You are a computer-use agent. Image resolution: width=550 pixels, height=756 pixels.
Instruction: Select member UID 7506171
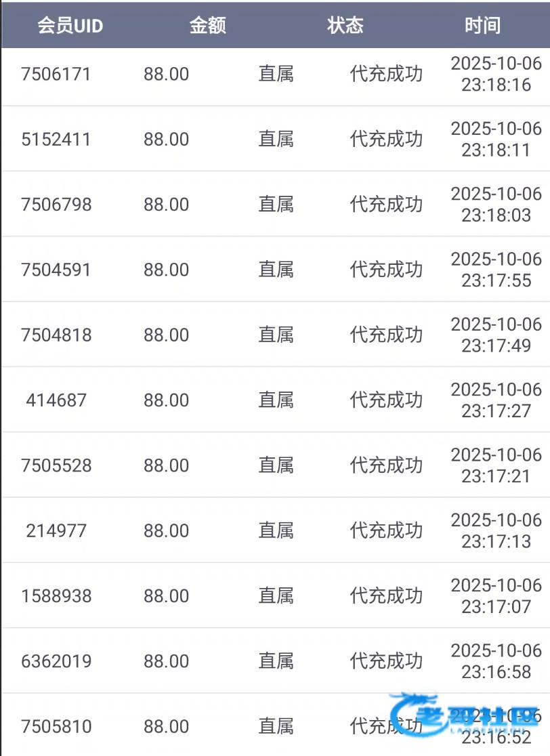(56, 74)
